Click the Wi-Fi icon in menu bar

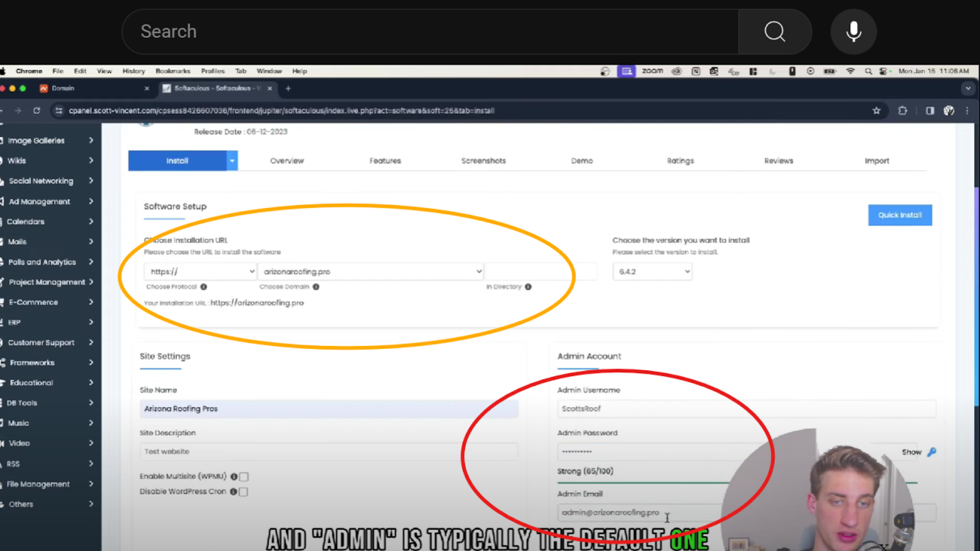[x=850, y=71]
